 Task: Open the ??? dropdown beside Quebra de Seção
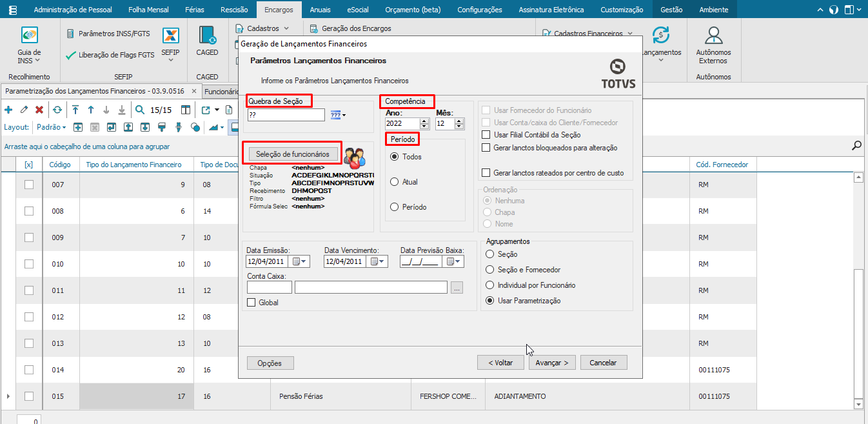(338, 115)
